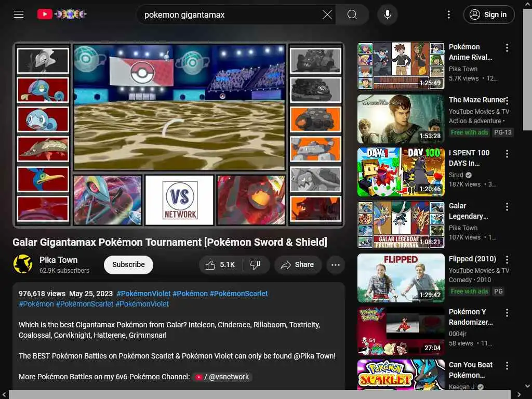Click the 0004jr channel name

point(457,334)
